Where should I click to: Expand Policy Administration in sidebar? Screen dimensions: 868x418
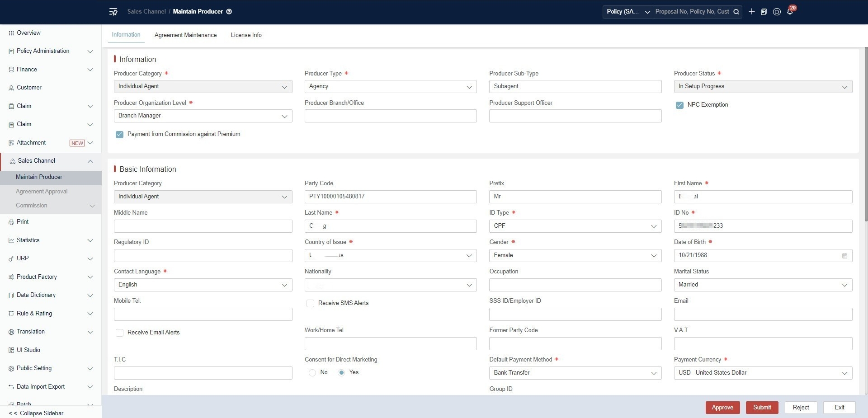tap(51, 51)
